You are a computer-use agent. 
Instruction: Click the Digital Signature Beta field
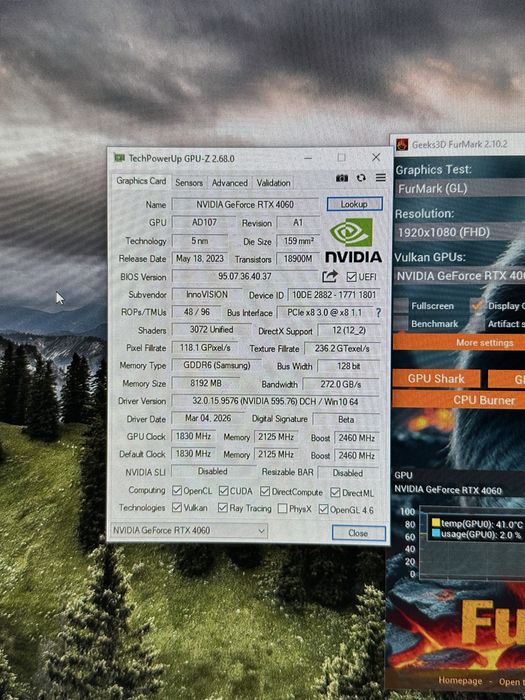[x=346, y=419]
